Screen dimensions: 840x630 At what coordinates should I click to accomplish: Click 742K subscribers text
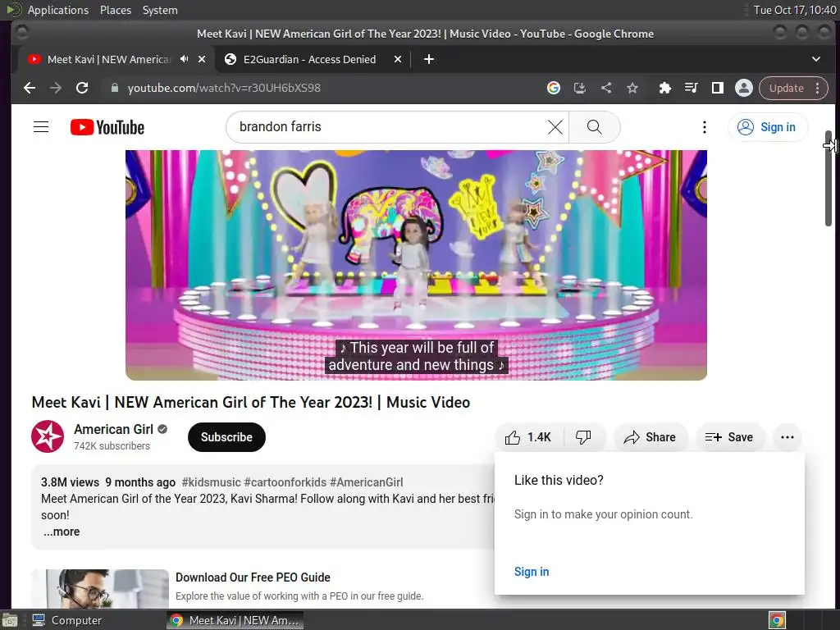coord(112,445)
